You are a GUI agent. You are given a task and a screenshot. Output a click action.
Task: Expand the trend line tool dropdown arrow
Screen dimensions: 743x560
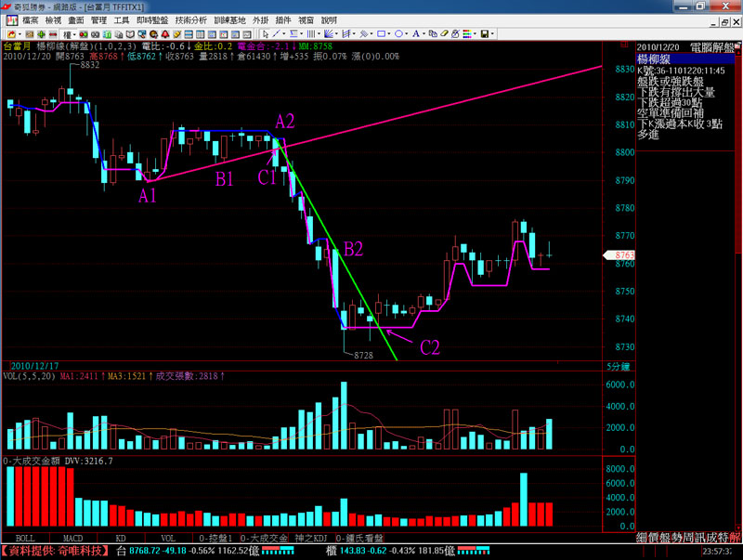[x=284, y=33]
